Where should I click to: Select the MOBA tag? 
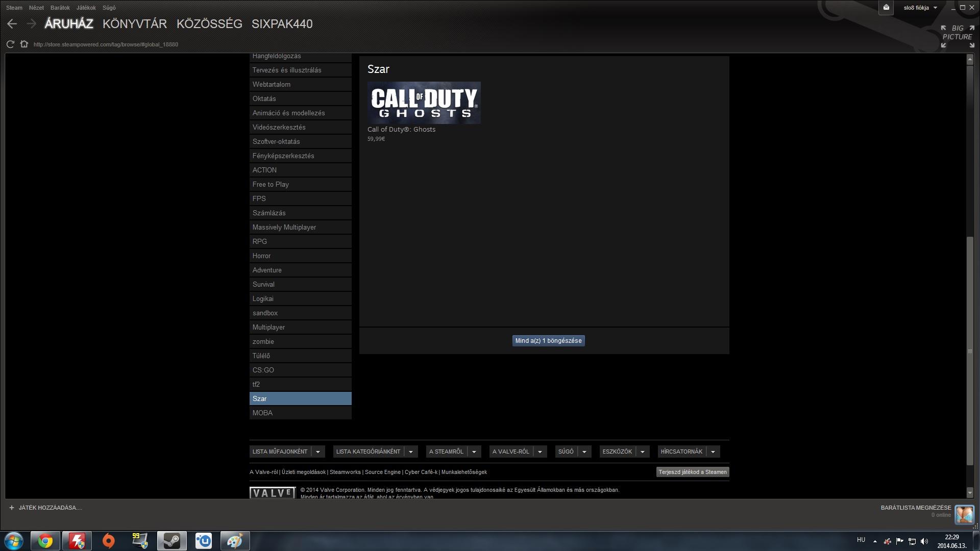coord(301,413)
